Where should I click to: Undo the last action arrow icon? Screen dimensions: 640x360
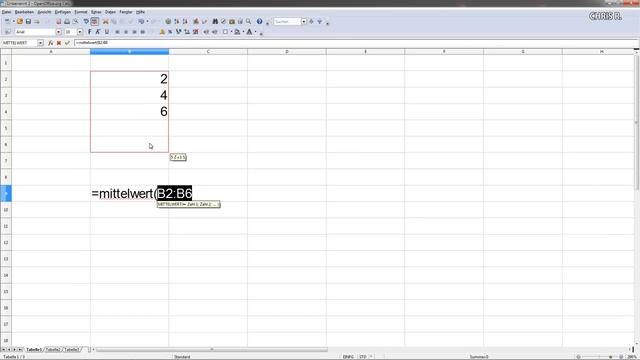tap(141, 21)
